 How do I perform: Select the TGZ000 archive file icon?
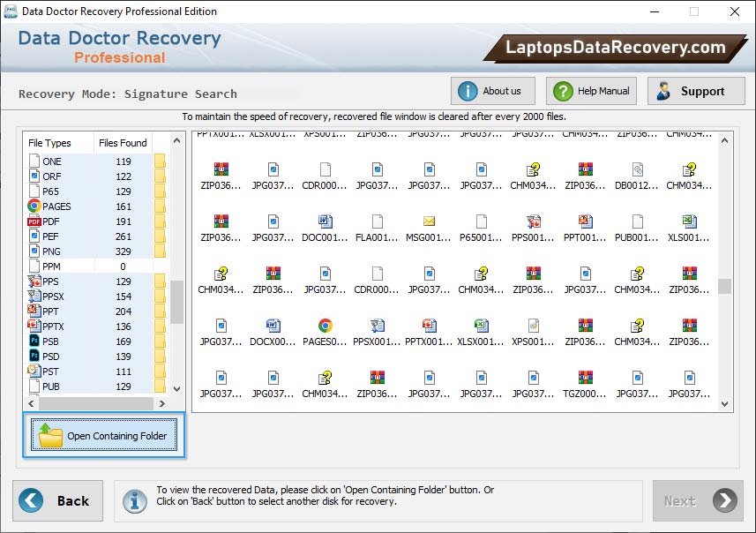pos(586,377)
